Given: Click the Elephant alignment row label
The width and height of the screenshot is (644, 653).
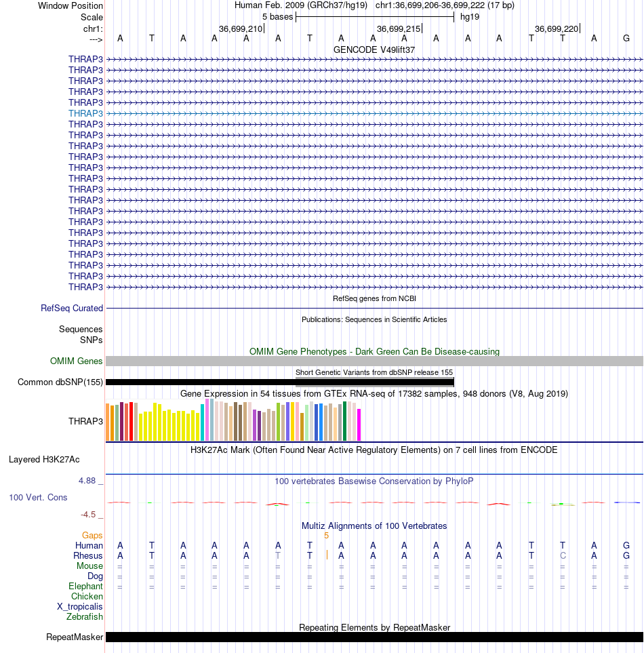Looking at the screenshot, I should coord(85,587).
